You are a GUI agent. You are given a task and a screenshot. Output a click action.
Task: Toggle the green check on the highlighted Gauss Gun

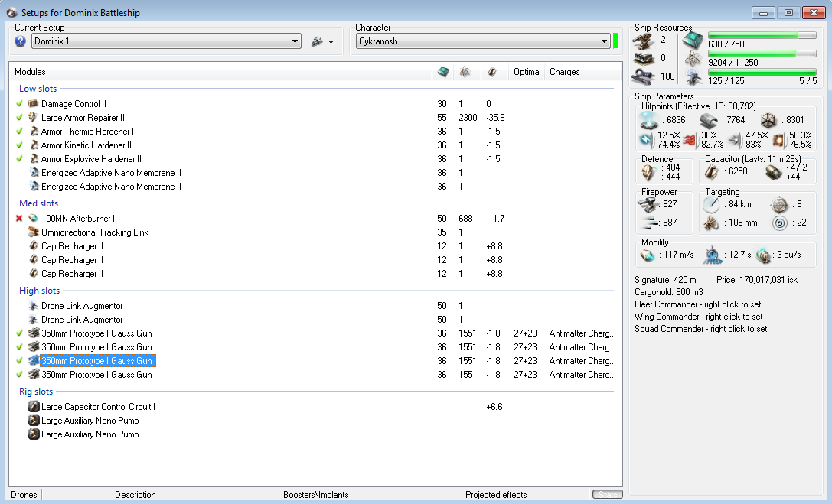pos(20,361)
